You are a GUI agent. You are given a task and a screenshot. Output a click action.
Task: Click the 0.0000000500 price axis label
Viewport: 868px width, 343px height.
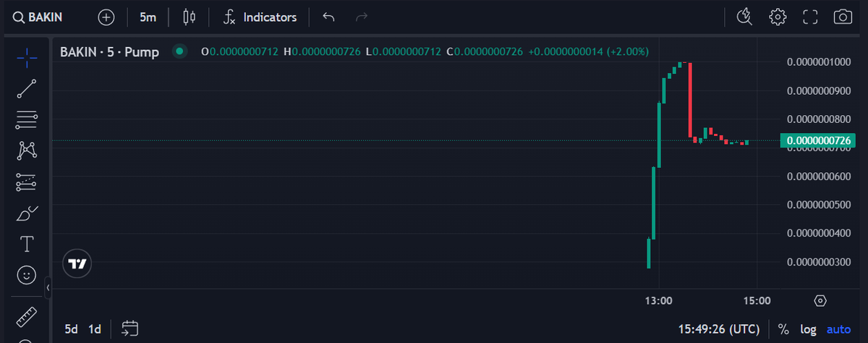coord(819,205)
